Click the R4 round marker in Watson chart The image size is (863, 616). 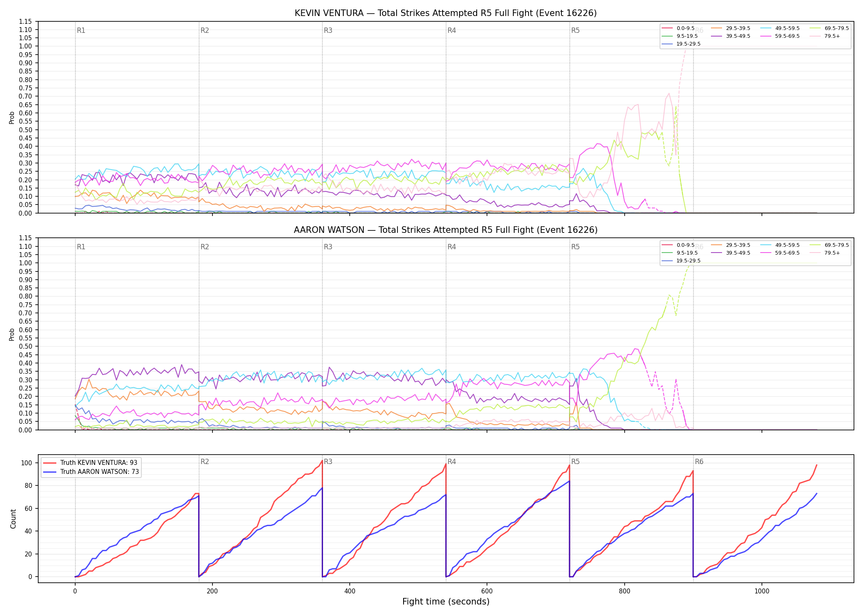[x=452, y=247]
